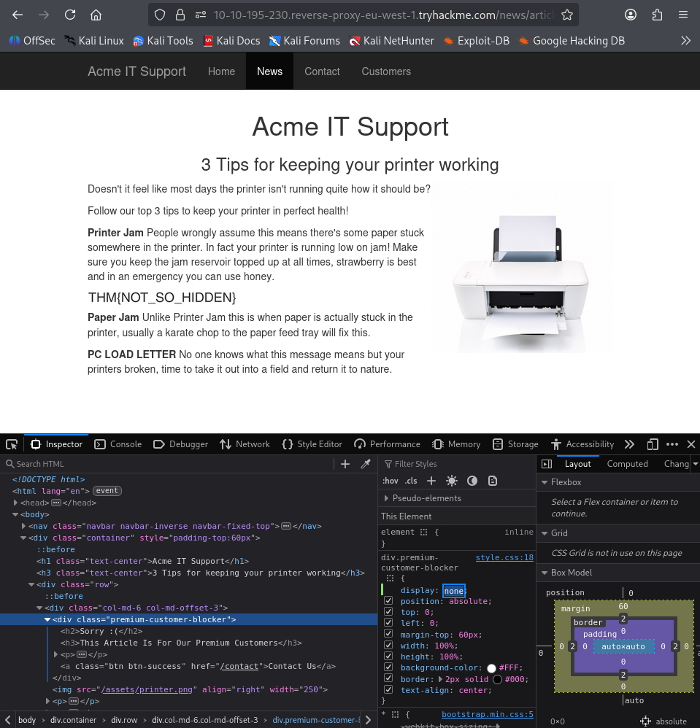Expand the nav navbar element
Image resolution: width=700 pixels, height=728 pixels.
coord(23,526)
